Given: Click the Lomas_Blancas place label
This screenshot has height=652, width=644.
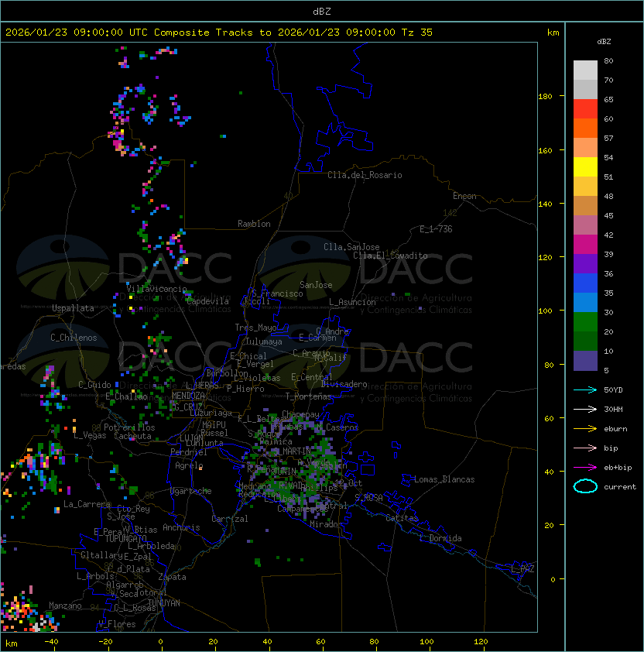Looking at the screenshot, I should (x=444, y=479).
